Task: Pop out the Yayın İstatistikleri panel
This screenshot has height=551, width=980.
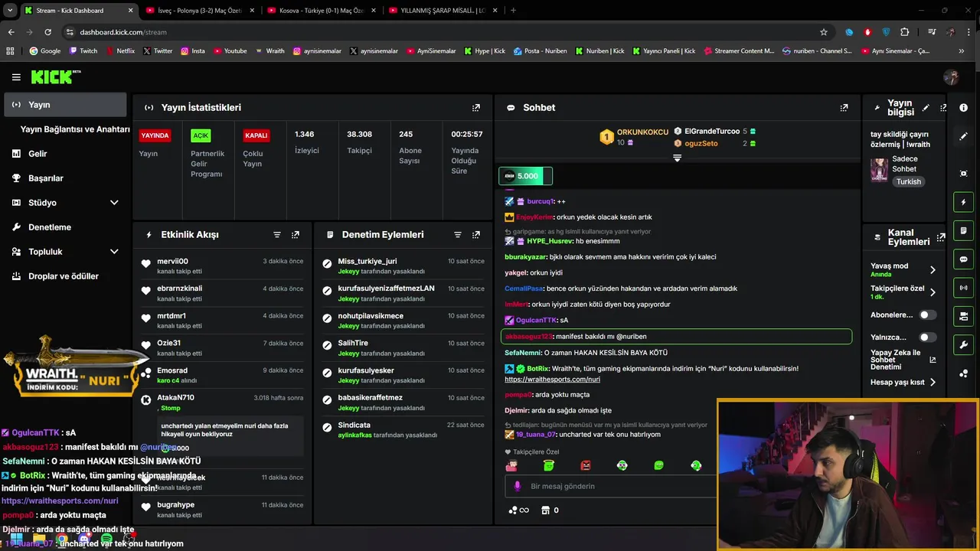Action: 476,108
